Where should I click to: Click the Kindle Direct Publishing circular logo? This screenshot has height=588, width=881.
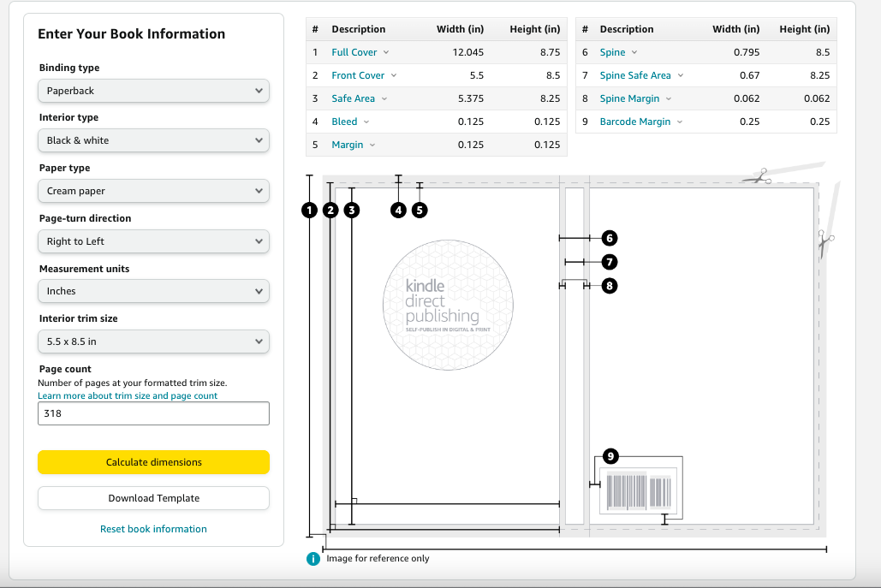tap(448, 306)
